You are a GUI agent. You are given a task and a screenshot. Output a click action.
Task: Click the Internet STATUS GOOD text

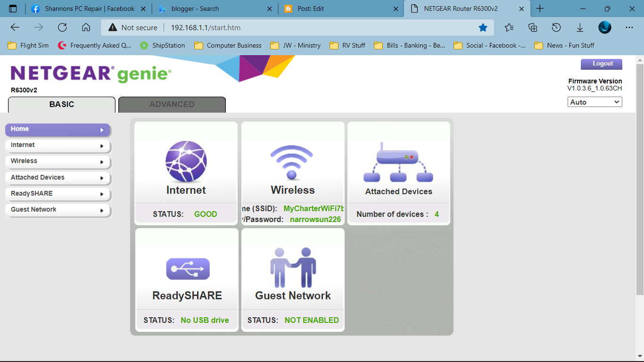pyautogui.click(x=185, y=214)
